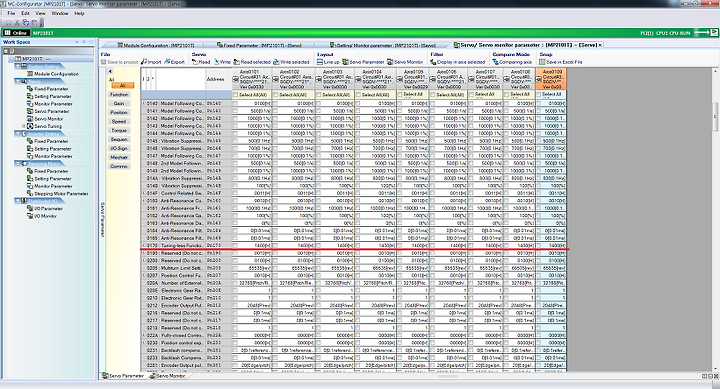The height and width of the screenshot is (389, 720).
Task: Tick the Axis0101 checkbox on row 0170
Action: tap(235, 246)
